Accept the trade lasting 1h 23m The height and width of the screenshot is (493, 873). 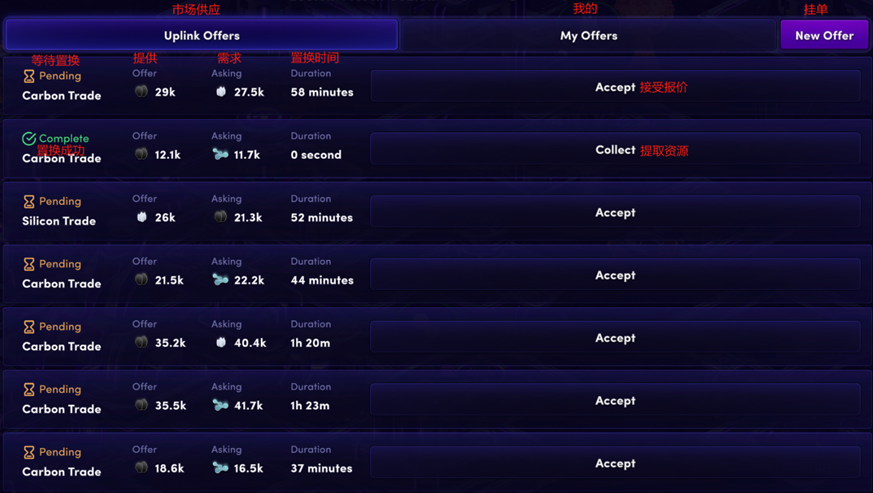click(x=615, y=400)
